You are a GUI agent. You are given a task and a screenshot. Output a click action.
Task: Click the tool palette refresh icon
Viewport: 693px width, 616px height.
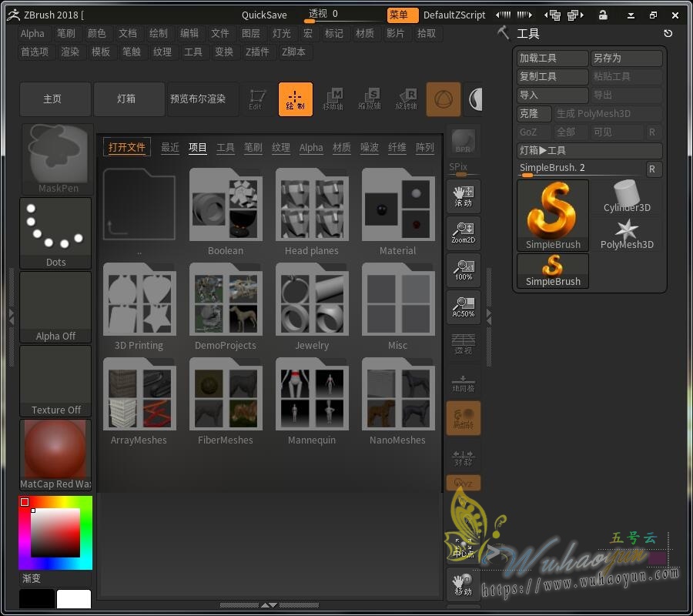click(x=668, y=34)
